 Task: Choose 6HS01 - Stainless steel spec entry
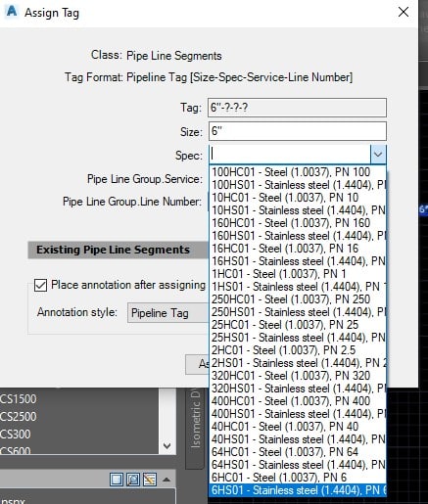coord(298,490)
